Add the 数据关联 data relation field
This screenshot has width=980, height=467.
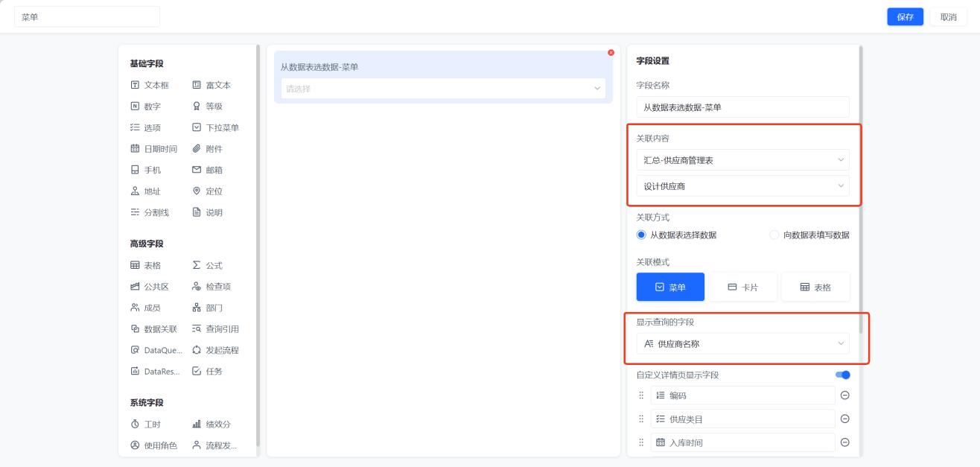pyautogui.click(x=154, y=329)
